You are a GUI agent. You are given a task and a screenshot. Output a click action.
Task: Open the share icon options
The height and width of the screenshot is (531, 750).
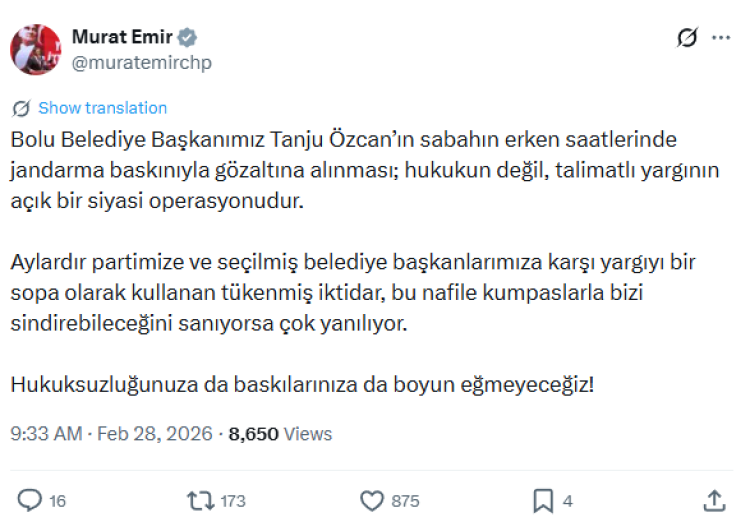click(x=715, y=500)
